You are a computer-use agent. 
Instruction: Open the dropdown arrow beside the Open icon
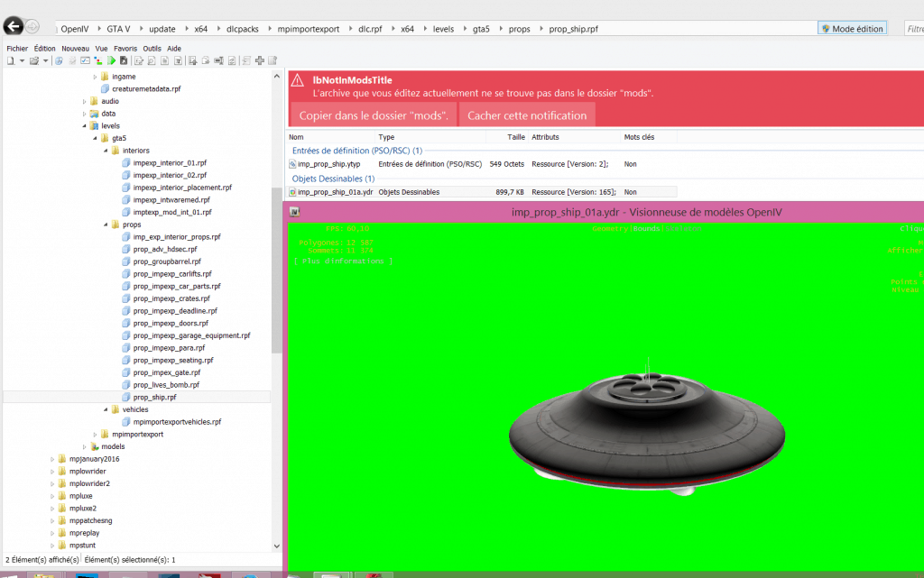pos(45,60)
